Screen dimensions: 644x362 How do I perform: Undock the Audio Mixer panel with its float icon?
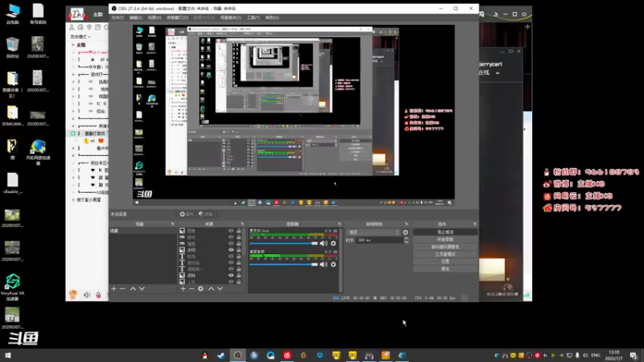click(x=339, y=224)
